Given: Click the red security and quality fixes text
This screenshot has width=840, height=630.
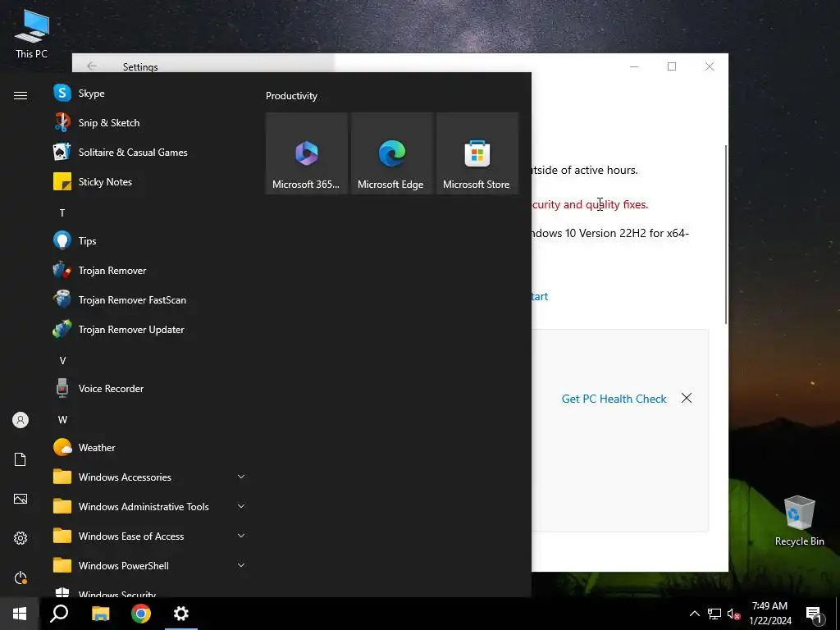Looking at the screenshot, I should tap(589, 204).
